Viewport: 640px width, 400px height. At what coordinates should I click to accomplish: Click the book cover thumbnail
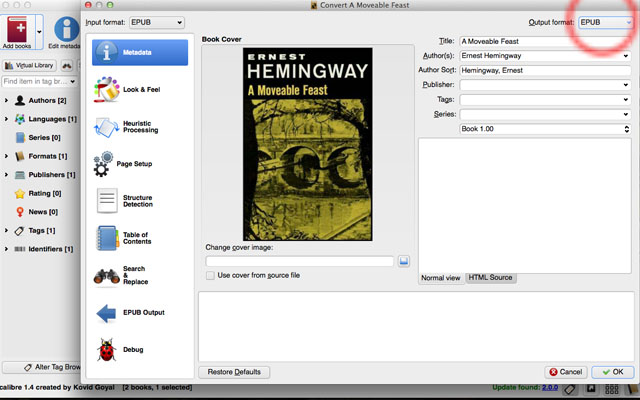308,144
